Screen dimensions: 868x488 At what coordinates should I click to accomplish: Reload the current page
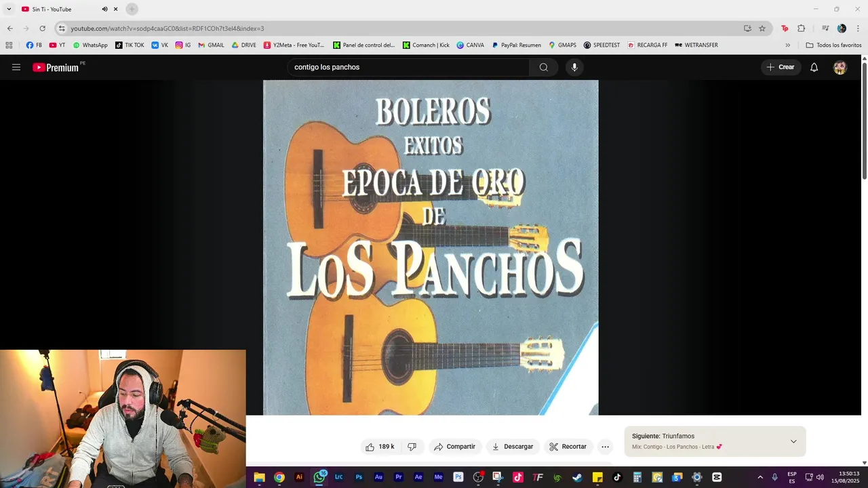coord(42,28)
